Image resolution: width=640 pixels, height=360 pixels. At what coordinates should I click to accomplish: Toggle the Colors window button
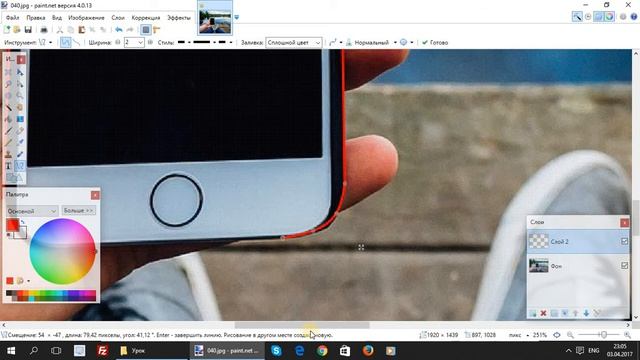[x=609, y=17]
